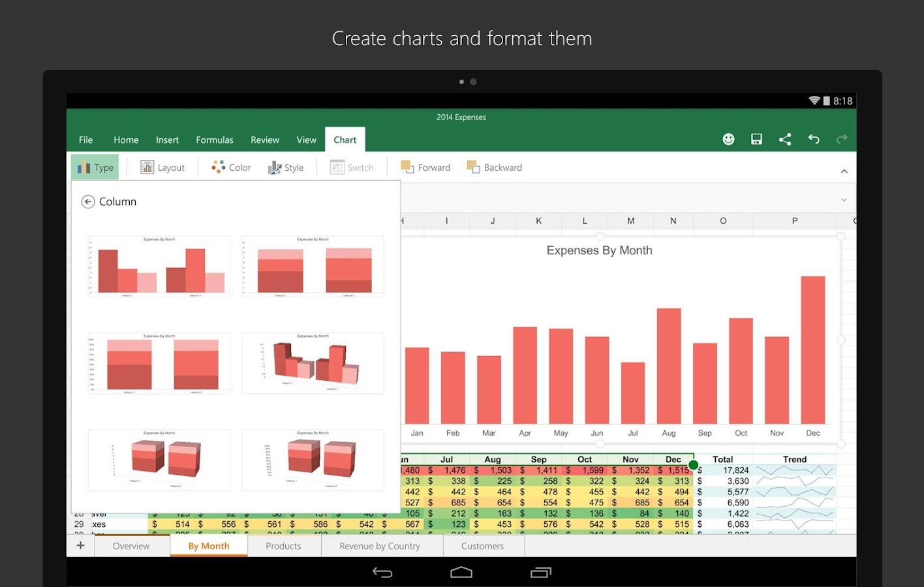Open the chart Layout options
The height and width of the screenshot is (587, 924).
[x=163, y=168]
